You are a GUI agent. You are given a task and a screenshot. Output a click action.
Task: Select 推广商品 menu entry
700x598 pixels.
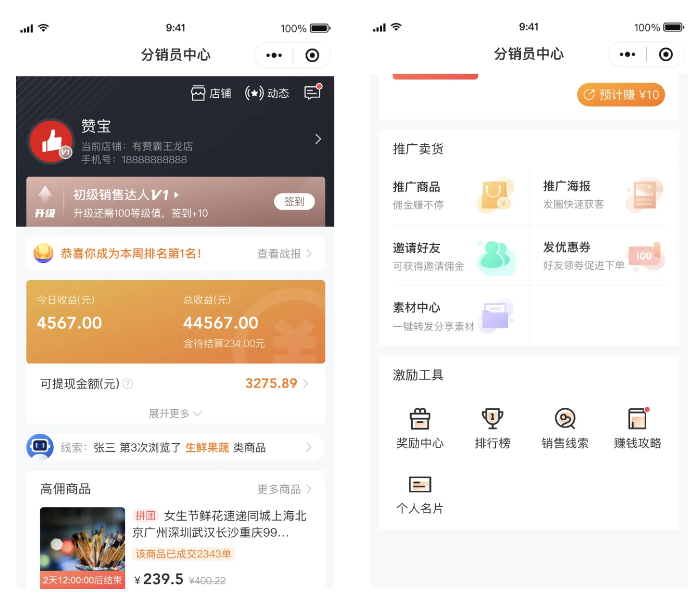tap(453, 195)
